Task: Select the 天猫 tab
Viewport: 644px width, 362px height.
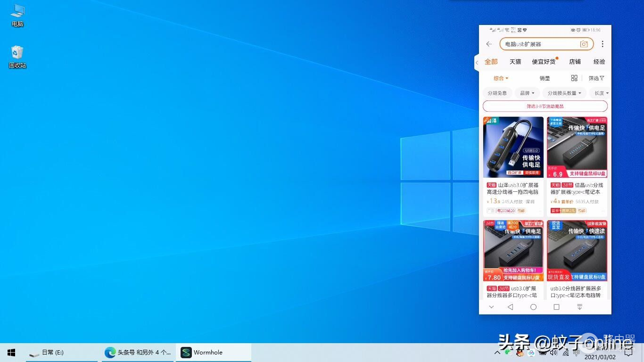Action: coord(515,62)
